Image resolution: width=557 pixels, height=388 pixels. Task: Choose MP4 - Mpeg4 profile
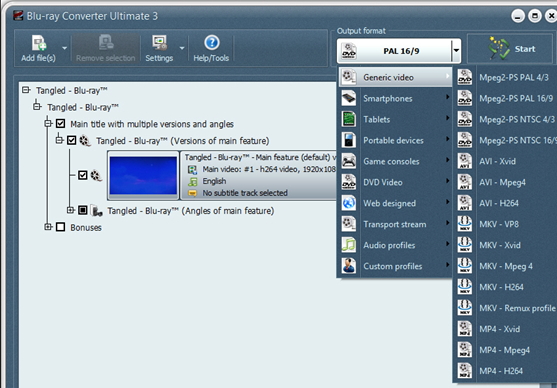click(x=506, y=350)
